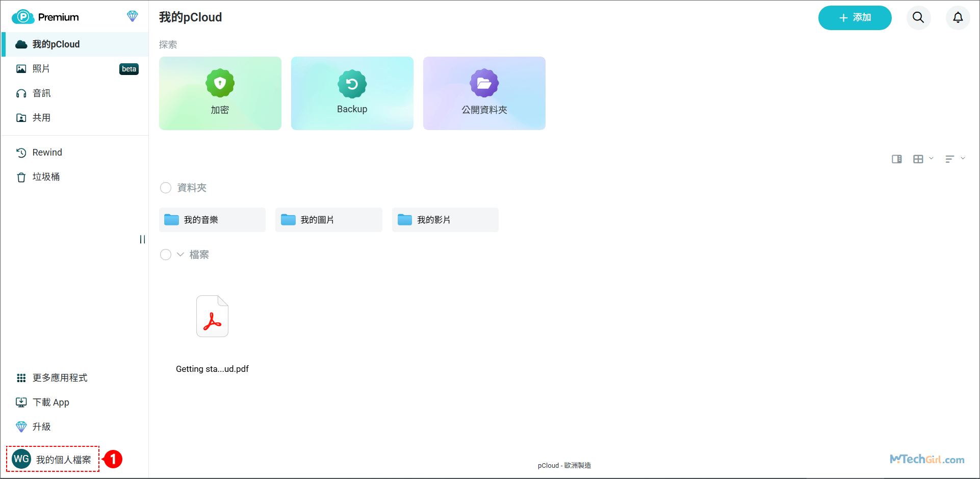The width and height of the screenshot is (980, 479).
Task: Click the folder icon of 我的音樂
Action: (171, 220)
